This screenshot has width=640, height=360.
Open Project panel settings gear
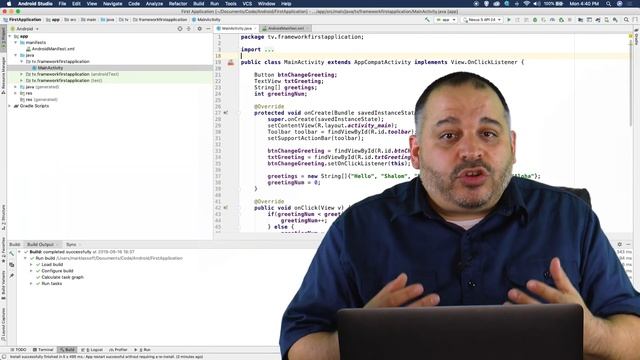click(199, 29)
